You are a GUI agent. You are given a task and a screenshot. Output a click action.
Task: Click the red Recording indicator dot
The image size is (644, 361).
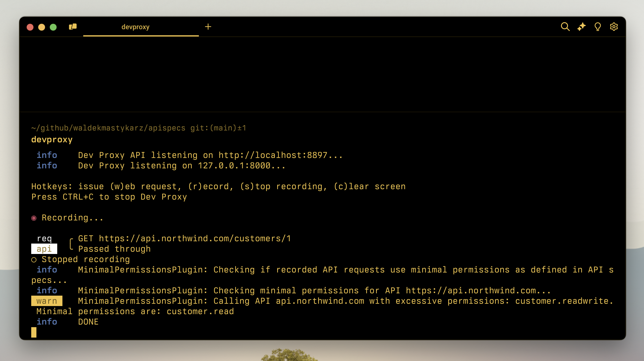(34, 218)
